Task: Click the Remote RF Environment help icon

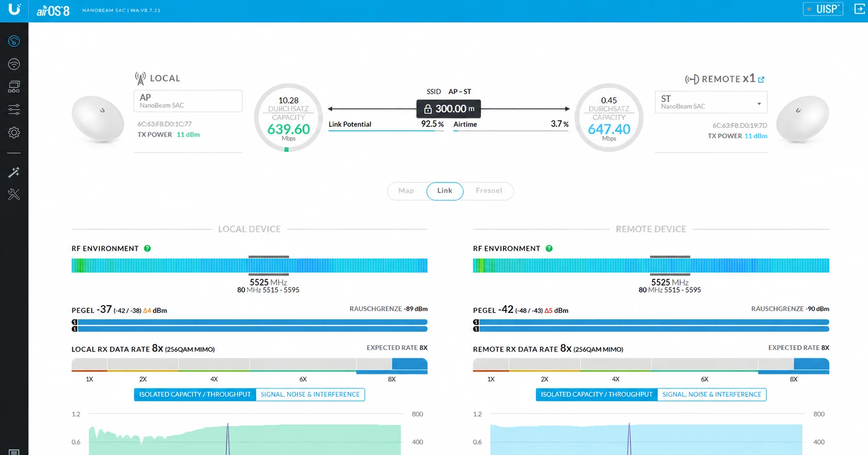Action: point(549,249)
